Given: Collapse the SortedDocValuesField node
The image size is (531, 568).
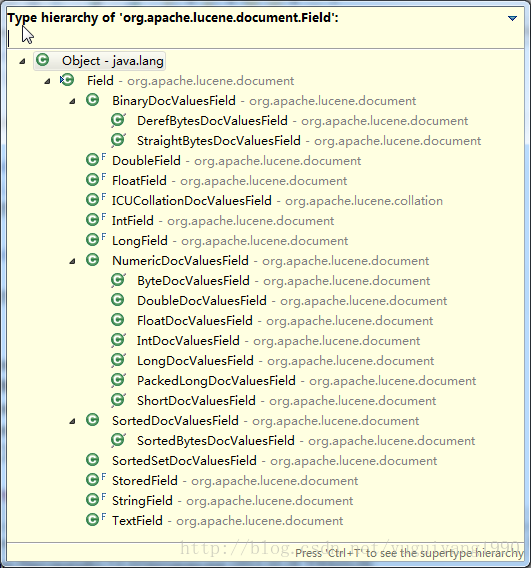Looking at the screenshot, I should (x=72, y=421).
